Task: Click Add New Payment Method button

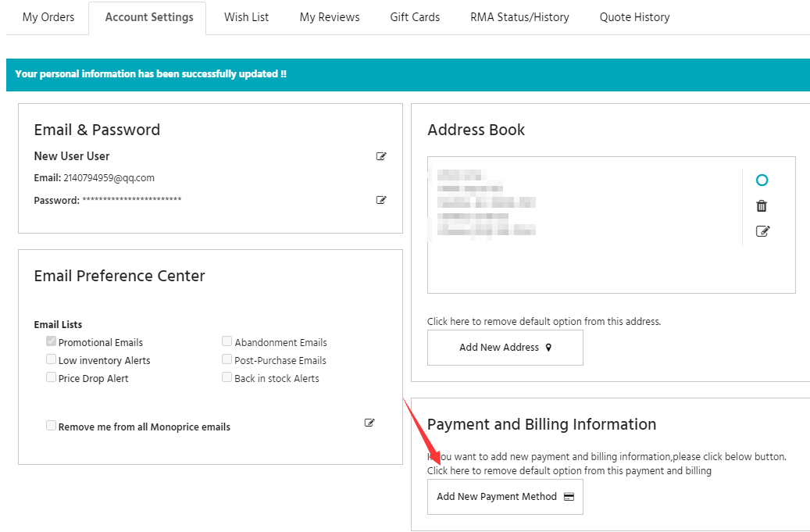Action: pyautogui.click(x=505, y=497)
